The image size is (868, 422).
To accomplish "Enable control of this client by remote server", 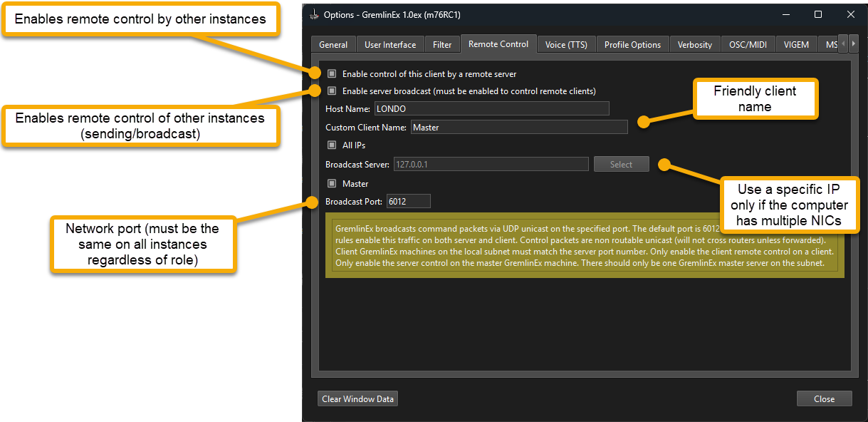I will tap(332, 74).
